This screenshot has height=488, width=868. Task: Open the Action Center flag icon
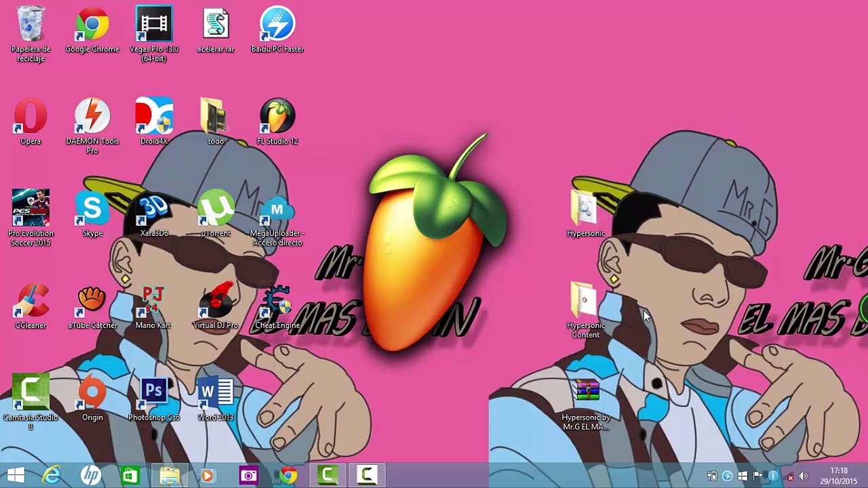(757, 476)
